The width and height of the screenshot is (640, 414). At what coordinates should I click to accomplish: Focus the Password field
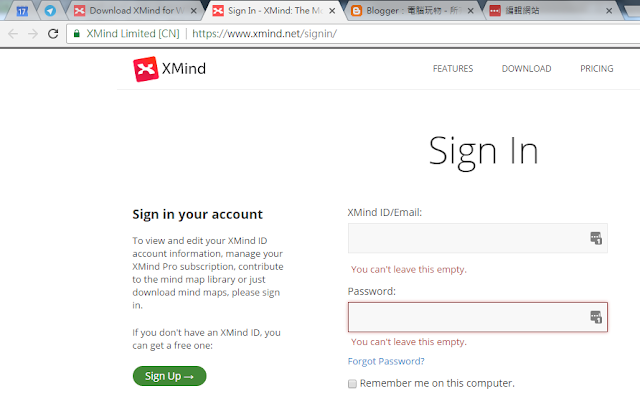(x=478, y=317)
